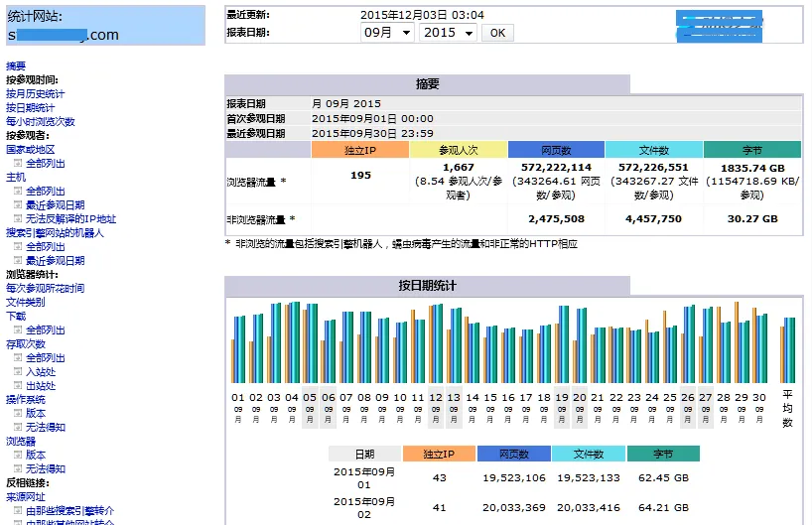This screenshot has height=525, width=812.
Task: Click day label 12 under chart
Action: [436, 397]
